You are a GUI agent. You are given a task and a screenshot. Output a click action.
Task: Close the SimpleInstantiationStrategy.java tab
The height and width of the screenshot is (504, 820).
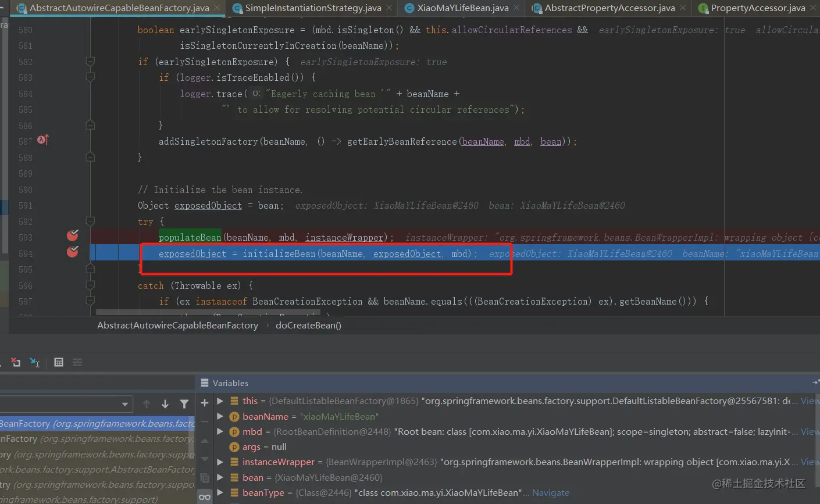click(390, 8)
